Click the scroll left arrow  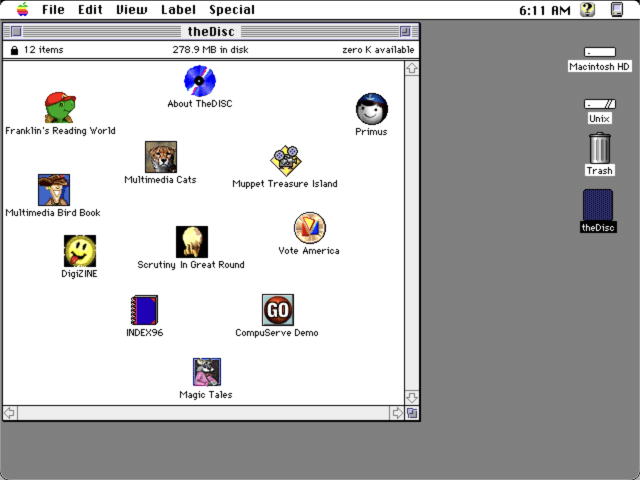pyautogui.click(x=10, y=413)
